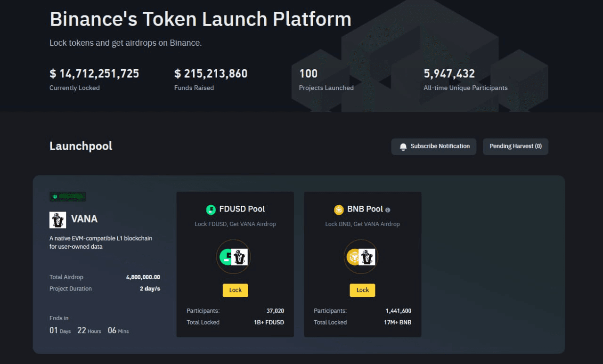Click the green status badge above VANA

pyautogui.click(x=67, y=196)
